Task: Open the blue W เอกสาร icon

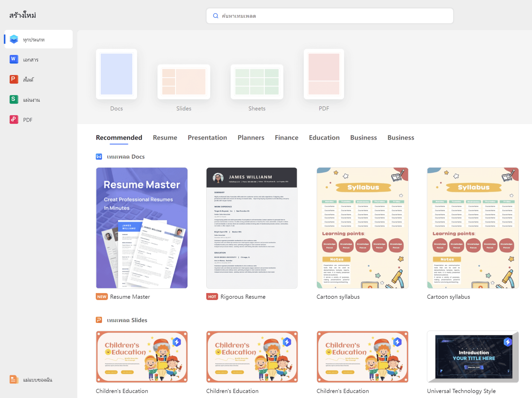Action: (14, 59)
